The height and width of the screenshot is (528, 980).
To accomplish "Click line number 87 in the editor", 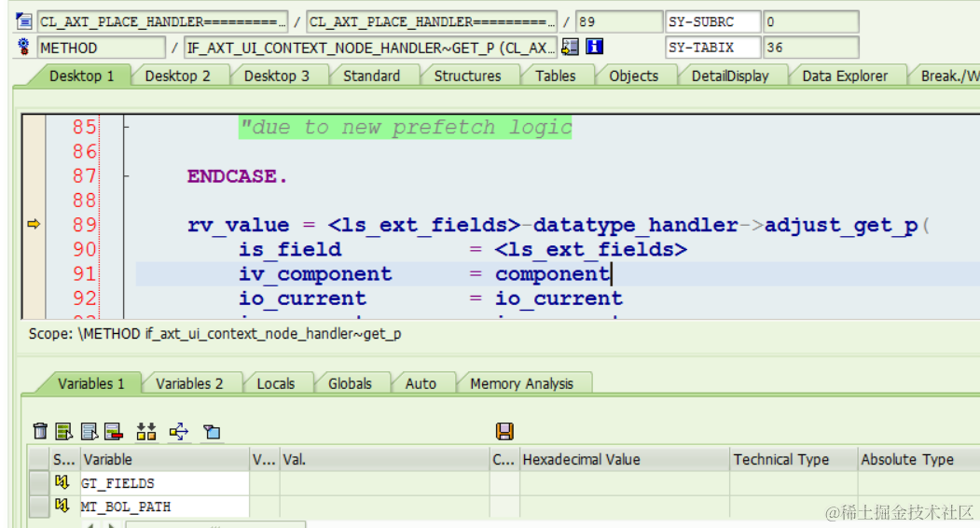I will coord(84,175).
